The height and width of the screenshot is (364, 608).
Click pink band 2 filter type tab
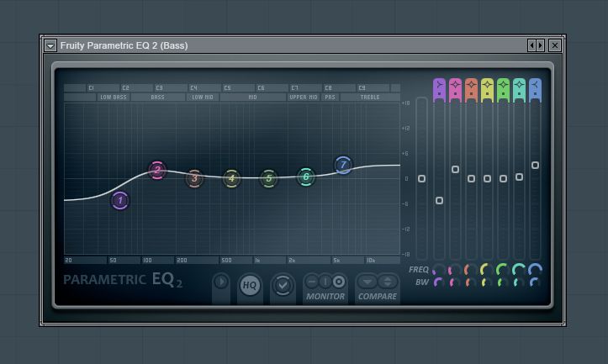[x=455, y=90]
